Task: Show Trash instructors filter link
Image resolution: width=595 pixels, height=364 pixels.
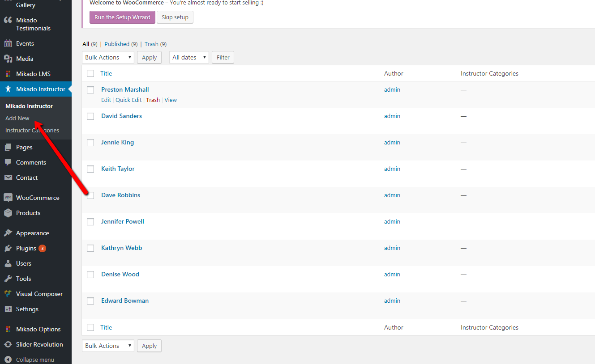Action: [x=151, y=44]
